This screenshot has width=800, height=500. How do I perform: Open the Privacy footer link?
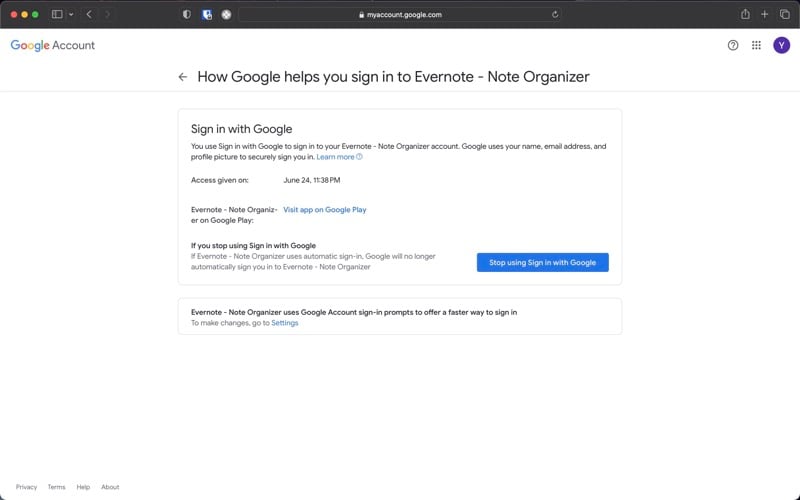(x=27, y=487)
